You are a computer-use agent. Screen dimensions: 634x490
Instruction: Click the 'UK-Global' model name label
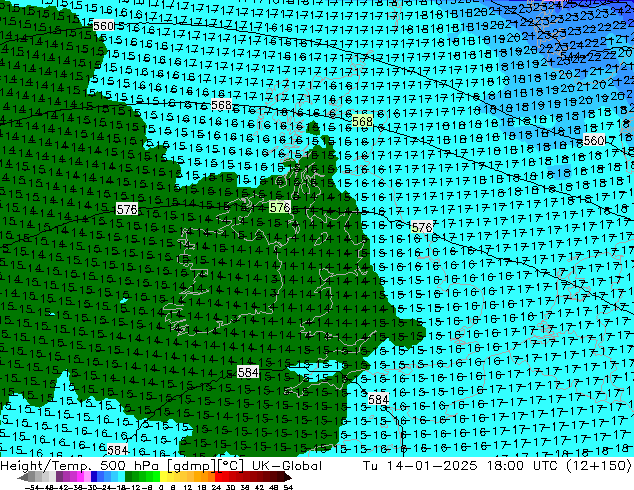pos(287,466)
